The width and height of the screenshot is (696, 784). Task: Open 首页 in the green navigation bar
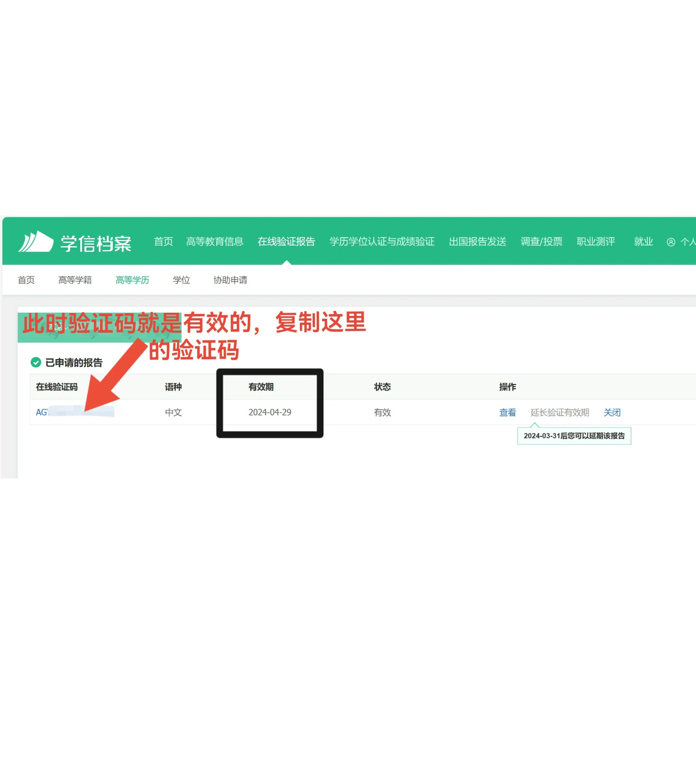[163, 242]
